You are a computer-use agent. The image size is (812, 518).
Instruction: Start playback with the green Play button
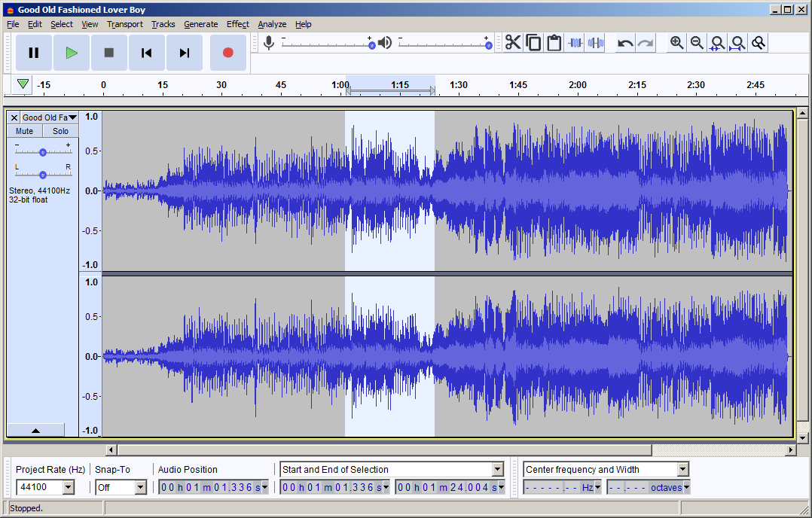[x=72, y=52]
